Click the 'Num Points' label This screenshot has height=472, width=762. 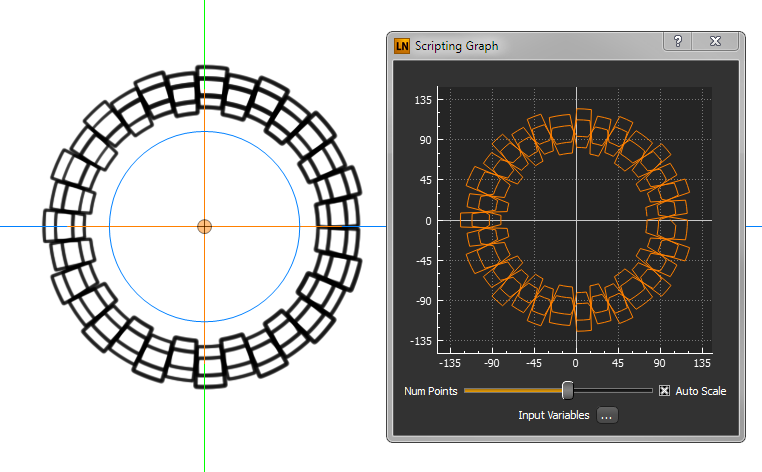click(x=431, y=391)
